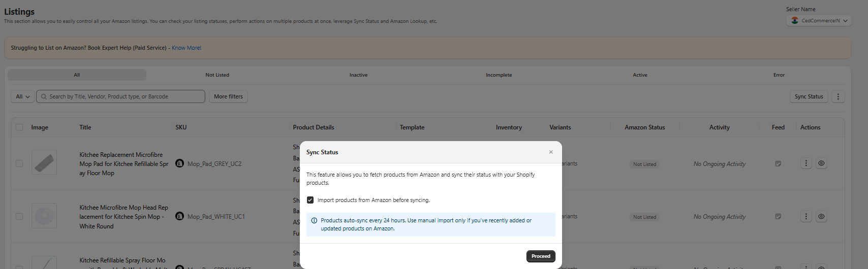Open the Seller Name CedCommerceIN dropdown
Image resolution: width=868 pixels, height=269 pixels.
tap(819, 21)
